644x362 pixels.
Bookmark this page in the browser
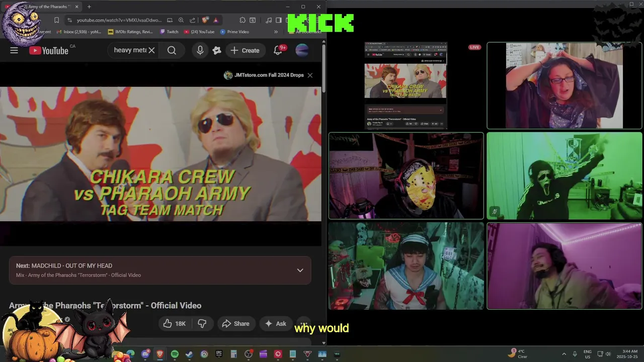[56, 20]
